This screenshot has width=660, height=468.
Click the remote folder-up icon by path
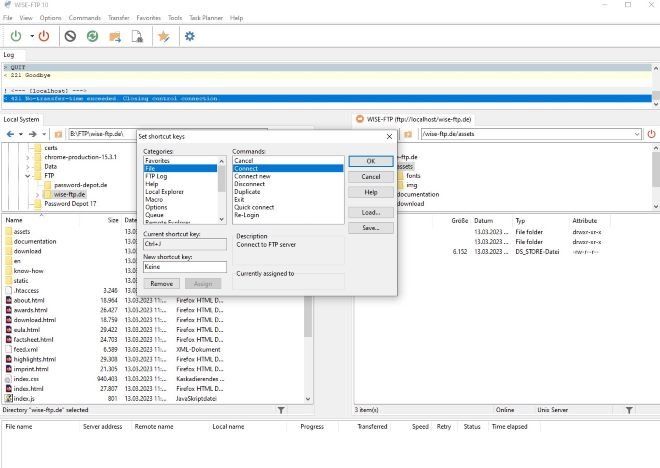pos(408,134)
